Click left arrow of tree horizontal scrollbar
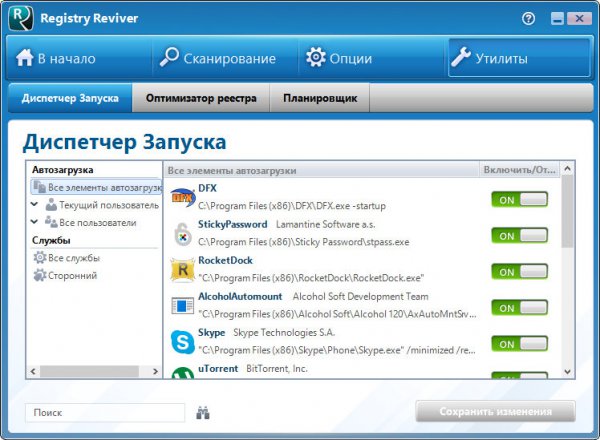This screenshot has height=440, width=600. (33, 371)
